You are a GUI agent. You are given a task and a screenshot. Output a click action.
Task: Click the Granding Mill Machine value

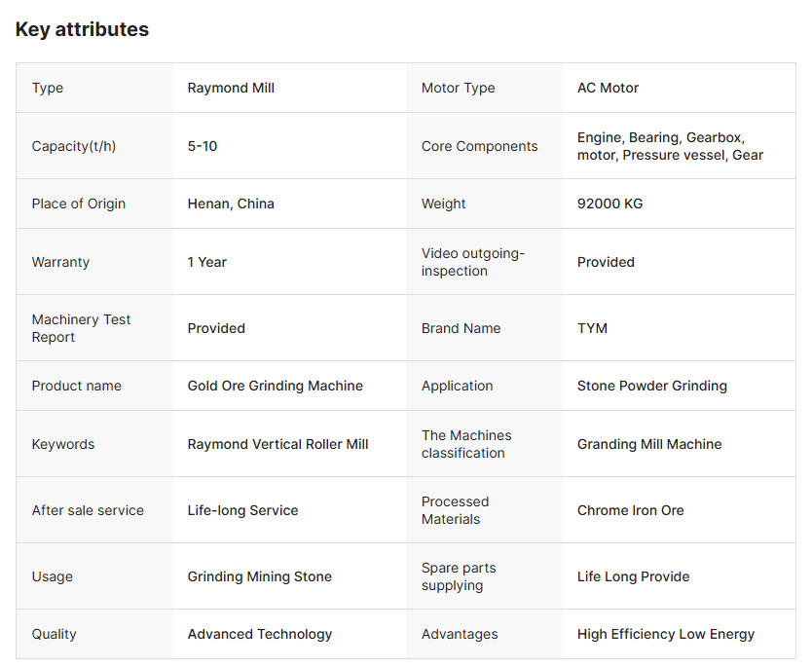649,444
